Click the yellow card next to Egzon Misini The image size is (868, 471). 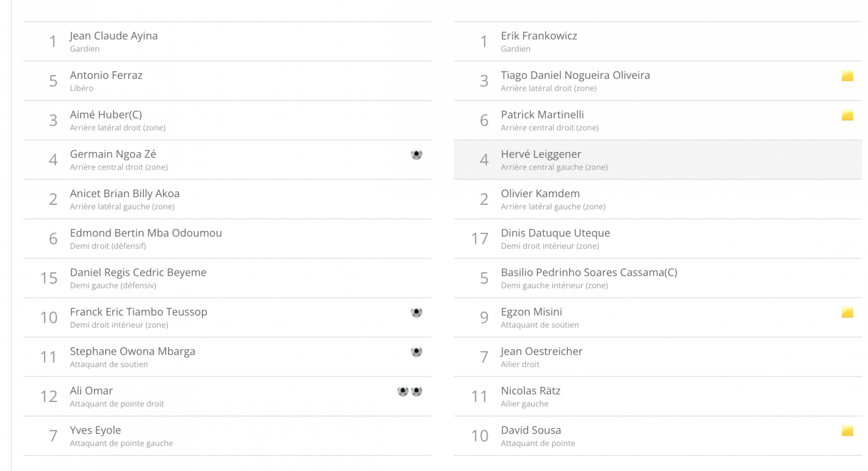click(x=847, y=312)
